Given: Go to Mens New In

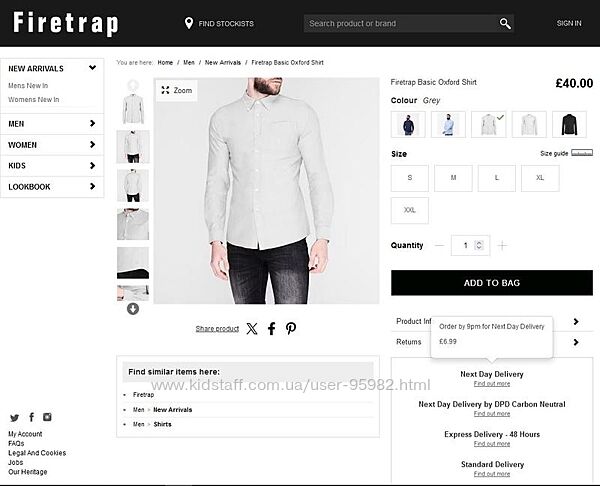Looking at the screenshot, I should [28, 86].
